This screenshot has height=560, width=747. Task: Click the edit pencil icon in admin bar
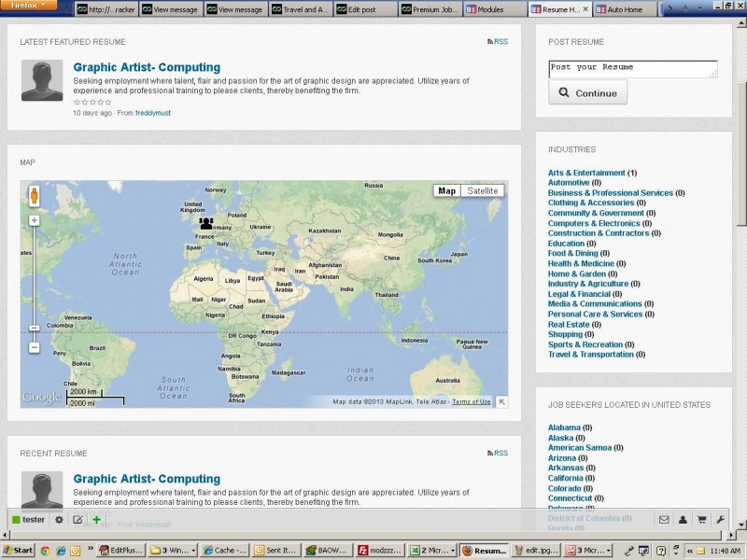78,520
